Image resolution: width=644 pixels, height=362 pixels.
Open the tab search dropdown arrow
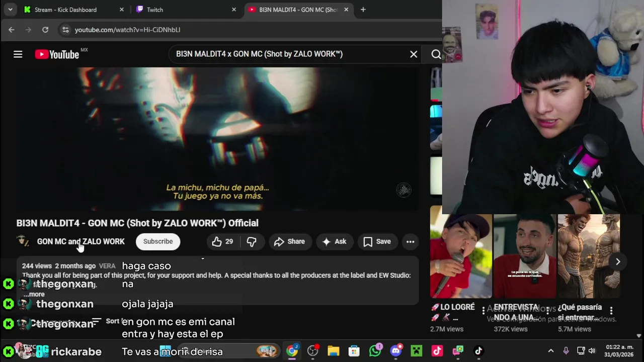coord(10,10)
